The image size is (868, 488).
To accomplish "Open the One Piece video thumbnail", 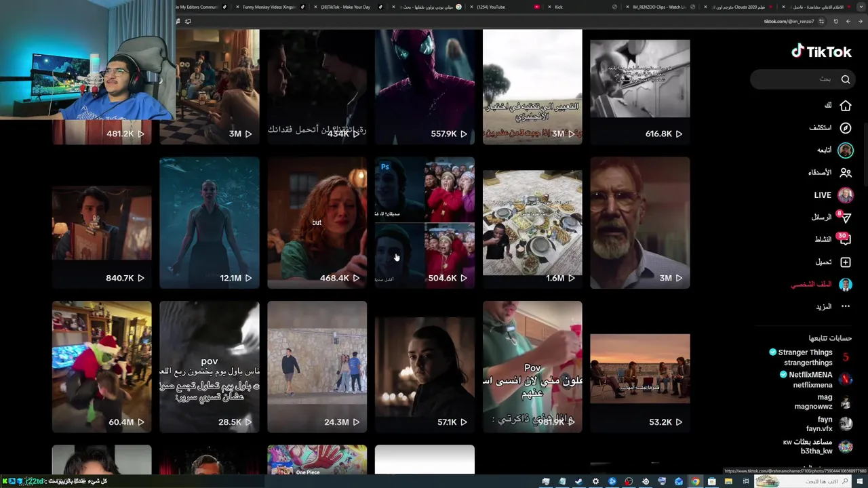I will 317,460.
